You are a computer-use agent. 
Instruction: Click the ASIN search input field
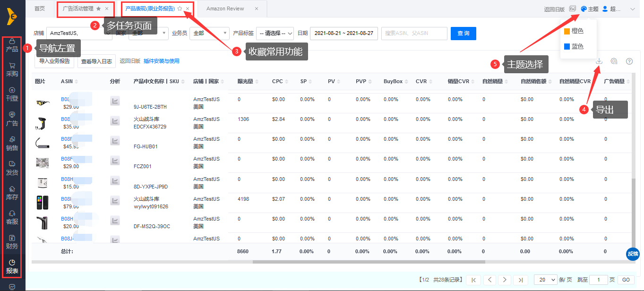pyautogui.click(x=414, y=33)
